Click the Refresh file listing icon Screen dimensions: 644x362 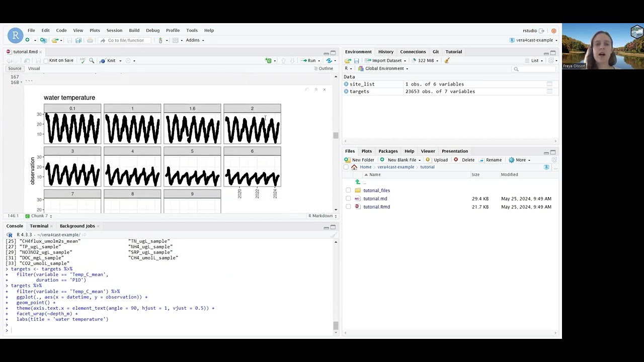coord(554,160)
